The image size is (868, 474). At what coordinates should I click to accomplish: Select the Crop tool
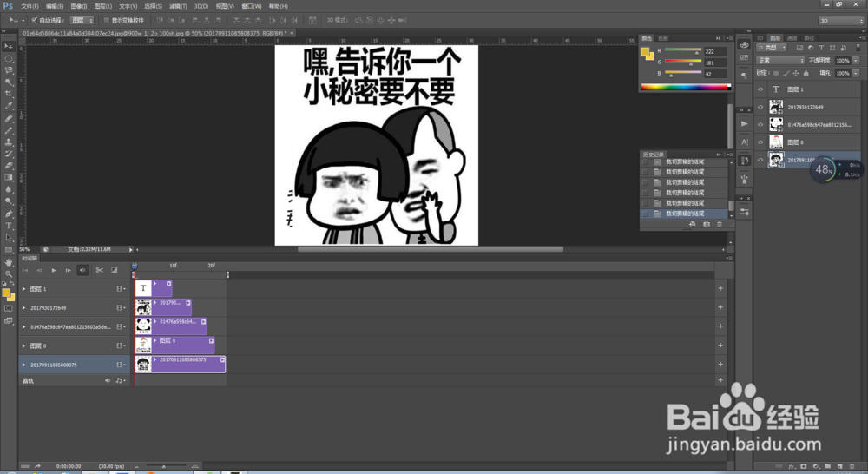point(9,94)
